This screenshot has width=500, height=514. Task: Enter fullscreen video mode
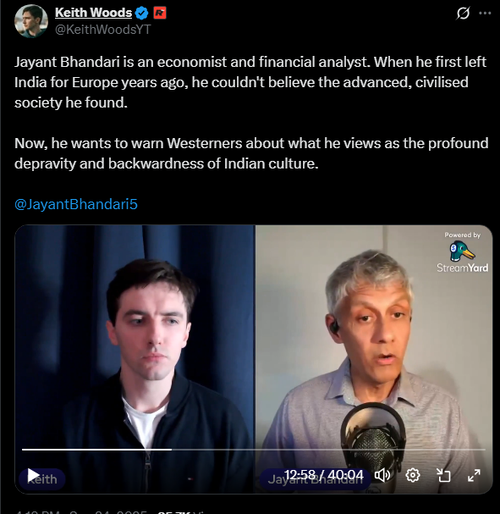(474, 475)
